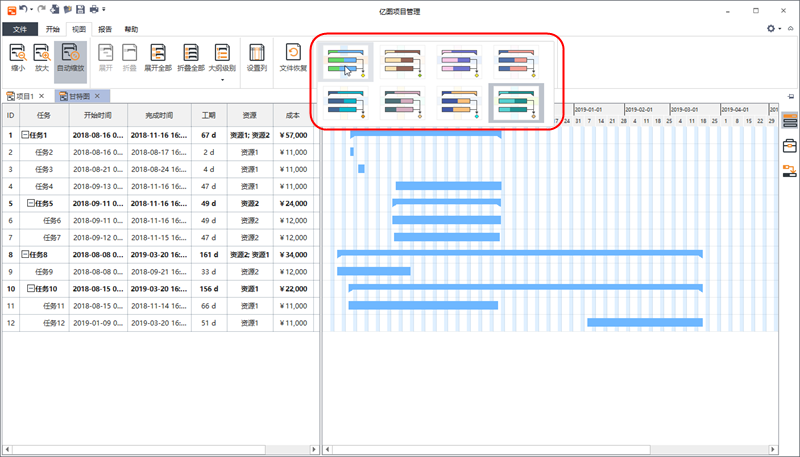Collapse the 任务8 tree node

(24, 254)
